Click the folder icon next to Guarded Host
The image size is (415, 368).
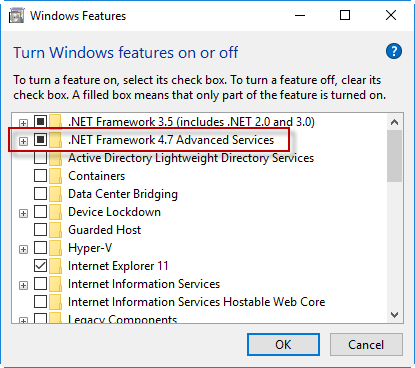click(x=55, y=230)
